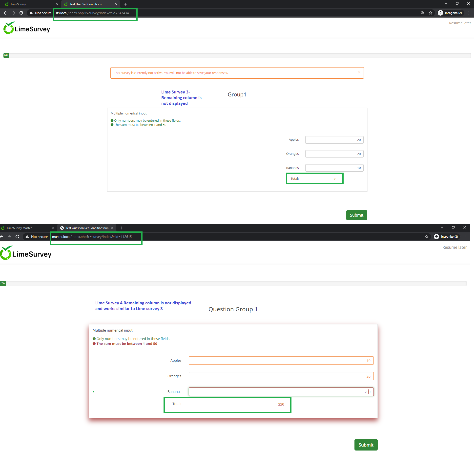476x452 pixels.
Task: Click Submit button in bottom survey
Action: coord(366,445)
